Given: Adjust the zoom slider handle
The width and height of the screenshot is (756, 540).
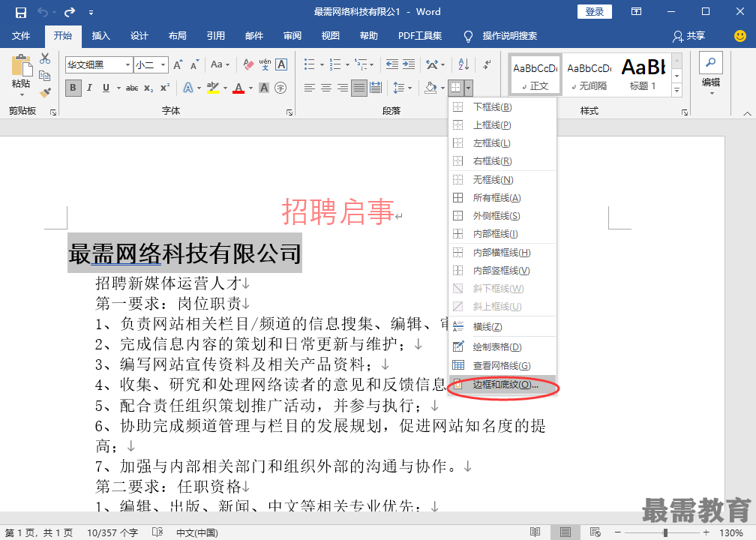Looking at the screenshot, I should pyautogui.click(x=665, y=532).
